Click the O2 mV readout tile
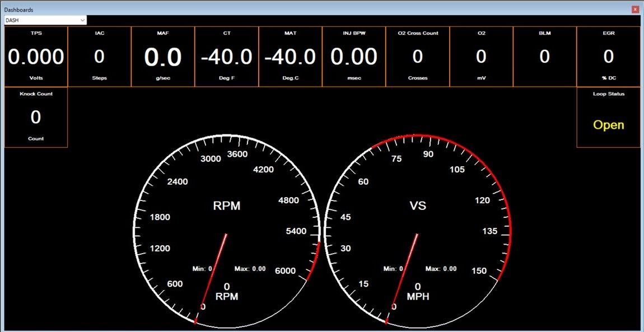 click(481, 57)
